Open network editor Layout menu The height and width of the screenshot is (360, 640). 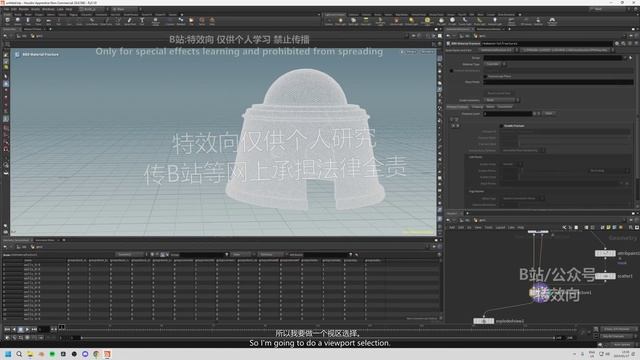coord(500,227)
